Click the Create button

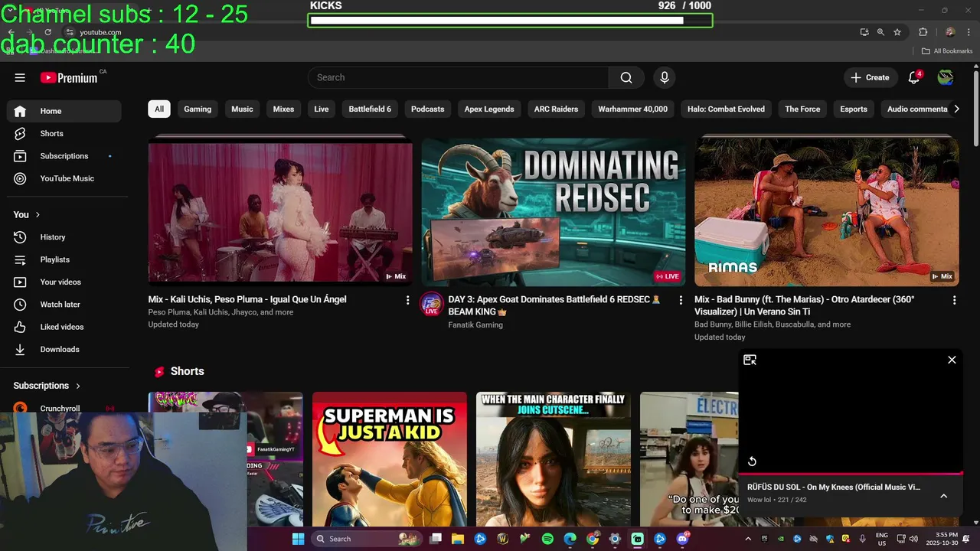point(871,77)
